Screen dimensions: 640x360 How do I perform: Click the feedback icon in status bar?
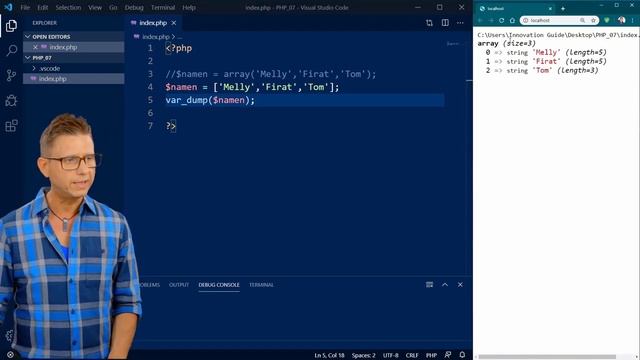point(448,355)
